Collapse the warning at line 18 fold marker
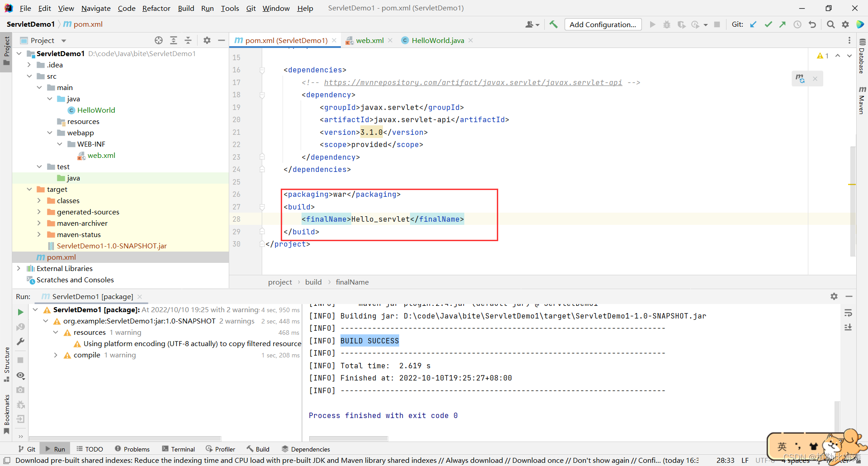Screen dimensions: 868x466 coord(262,95)
